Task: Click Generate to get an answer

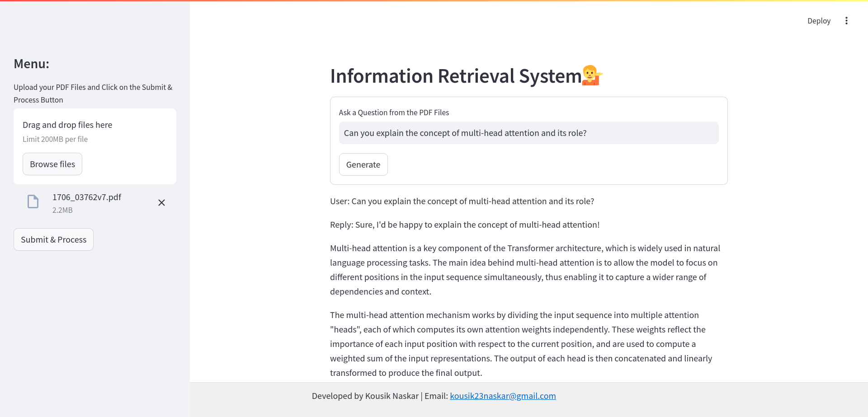Action: [363, 164]
